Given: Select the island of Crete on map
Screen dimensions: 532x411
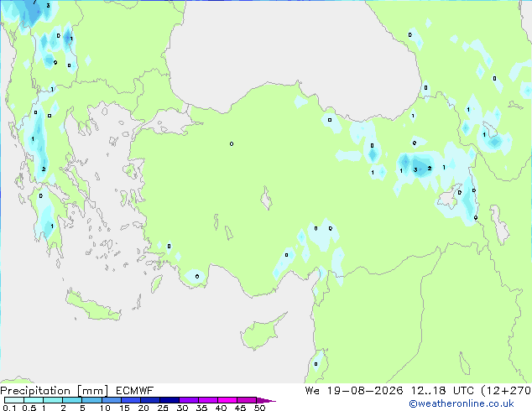Looking at the screenshot, I should pyautogui.click(x=92, y=307).
